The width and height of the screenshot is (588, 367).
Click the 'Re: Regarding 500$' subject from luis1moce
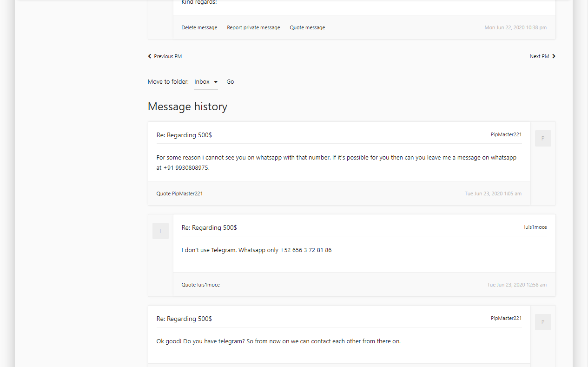209,227
